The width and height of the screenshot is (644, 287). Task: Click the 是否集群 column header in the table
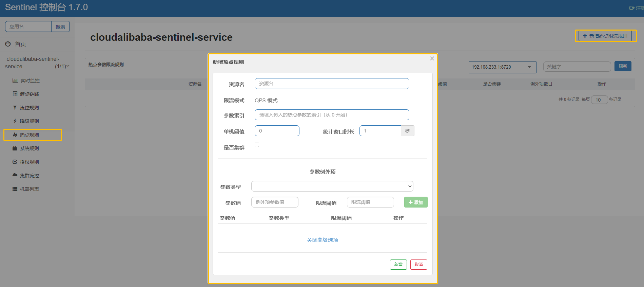(492, 84)
